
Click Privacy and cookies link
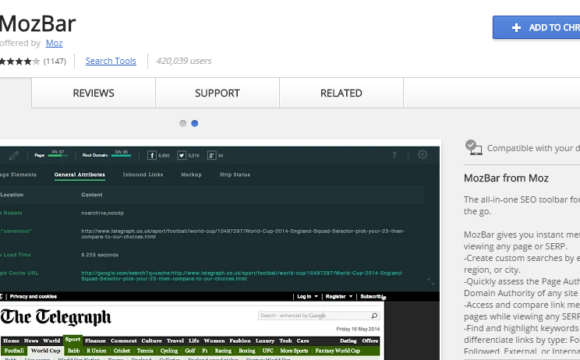tap(33, 296)
